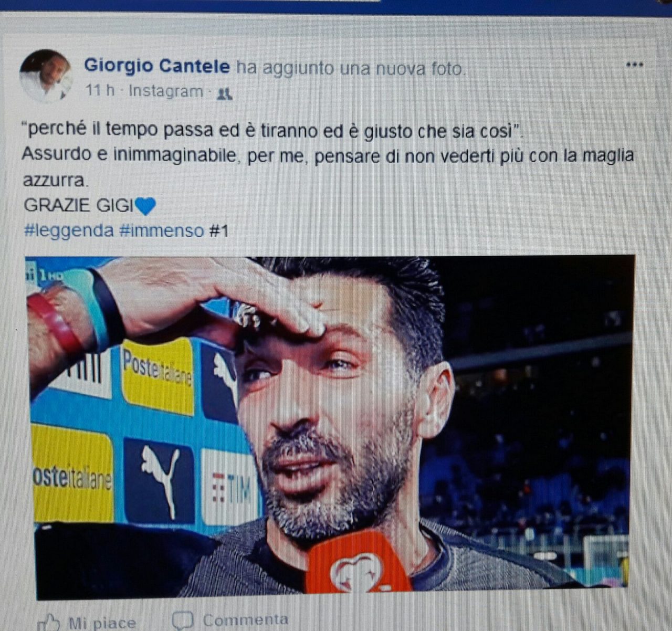Click the blue heart emoji
Viewport: 672px width, 631px height.
145,206
